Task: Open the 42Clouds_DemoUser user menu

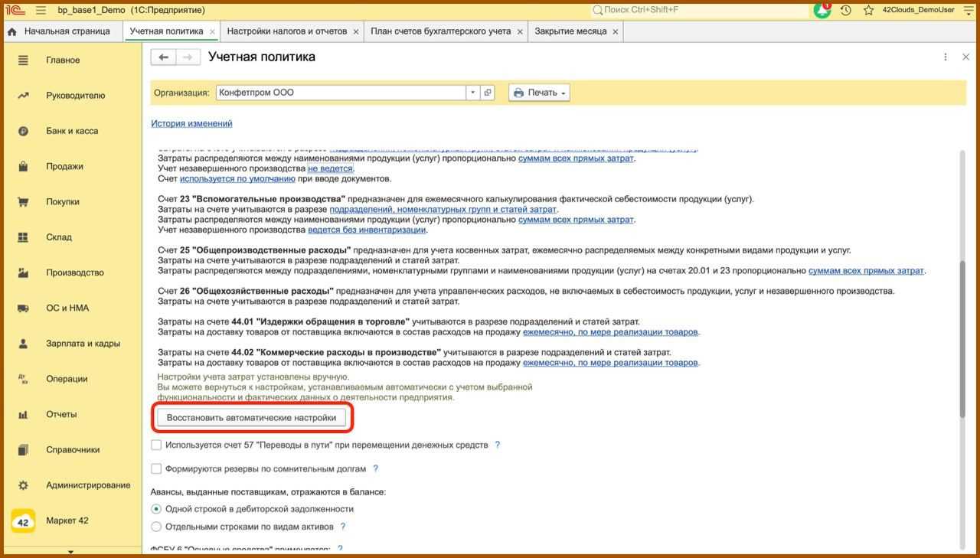Action: 918,10
